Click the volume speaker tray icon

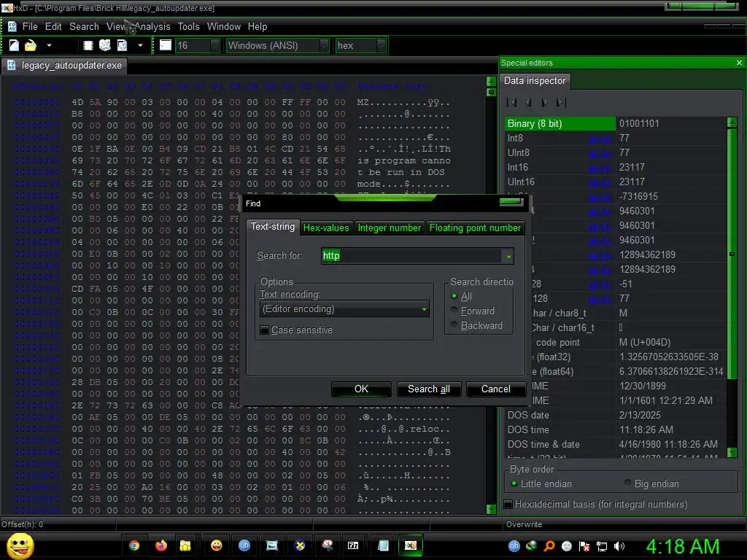[x=619, y=546]
